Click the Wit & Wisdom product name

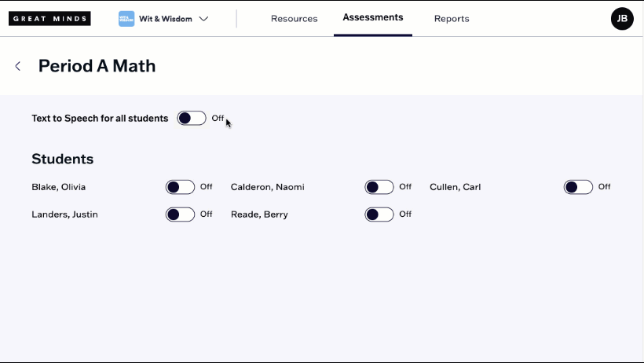coord(166,19)
